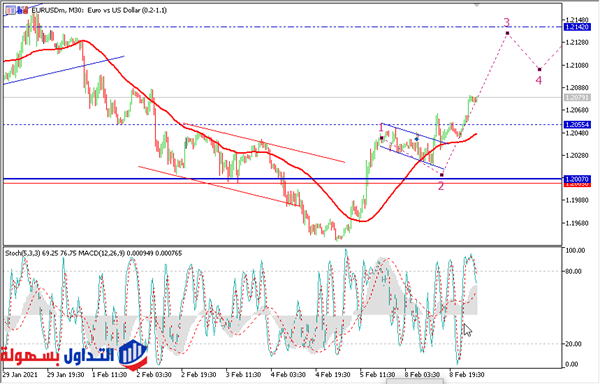The width and height of the screenshot is (600, 384).
Task: Select the blue diamond marker on the channel
Action: [417, 138]
